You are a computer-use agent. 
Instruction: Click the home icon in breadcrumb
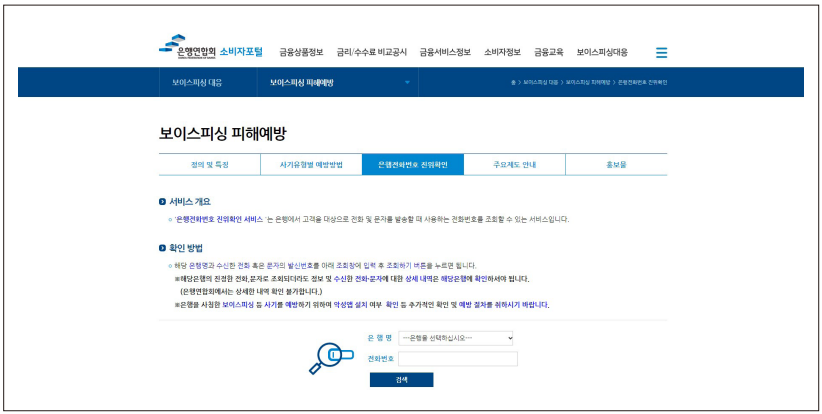point(513,82)
